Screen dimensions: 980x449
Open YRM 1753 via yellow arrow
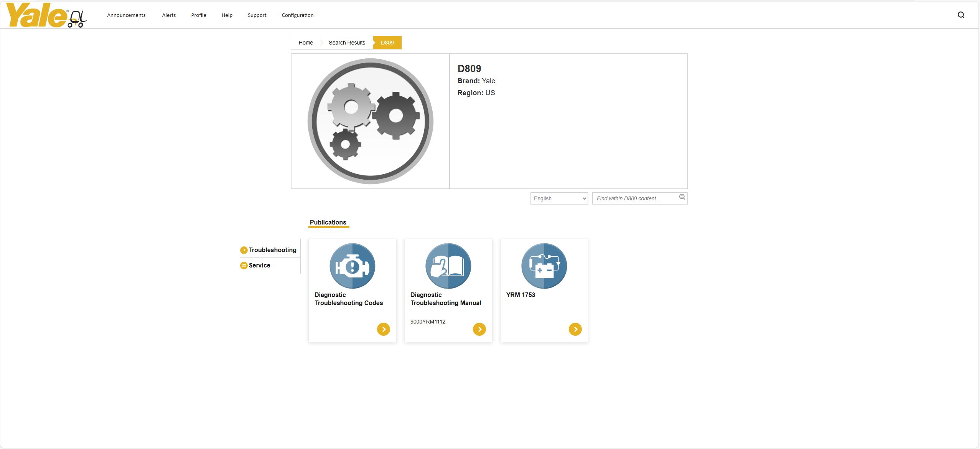575,329
